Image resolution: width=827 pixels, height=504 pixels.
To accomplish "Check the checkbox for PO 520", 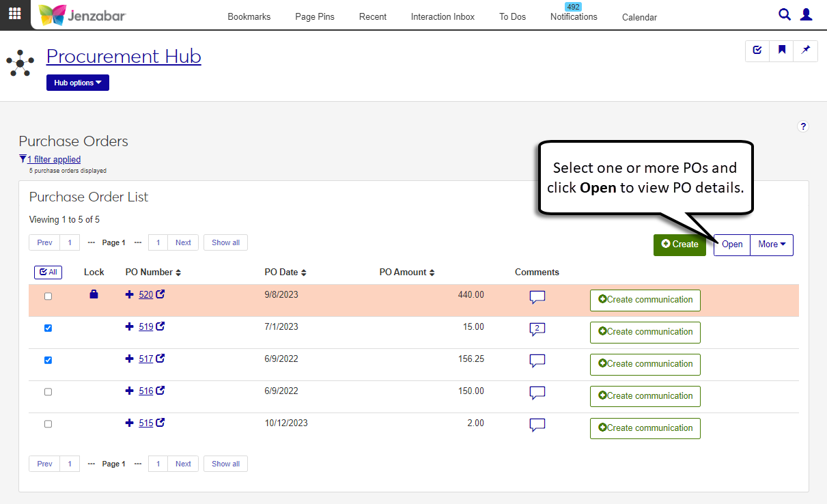I will pos(48,296).
